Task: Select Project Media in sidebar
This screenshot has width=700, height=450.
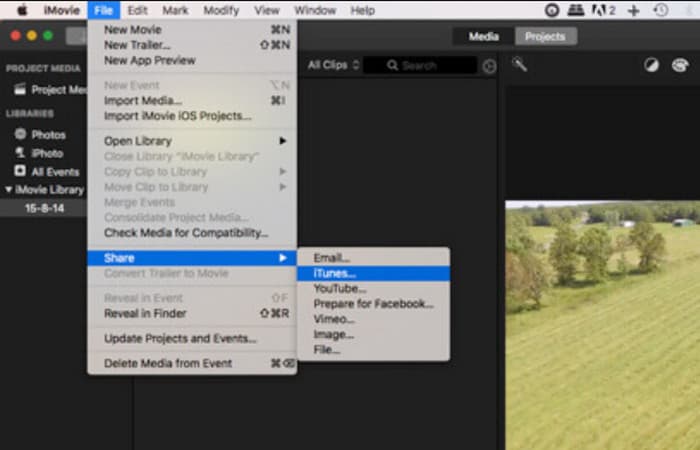Action: [x=49, y=90]
